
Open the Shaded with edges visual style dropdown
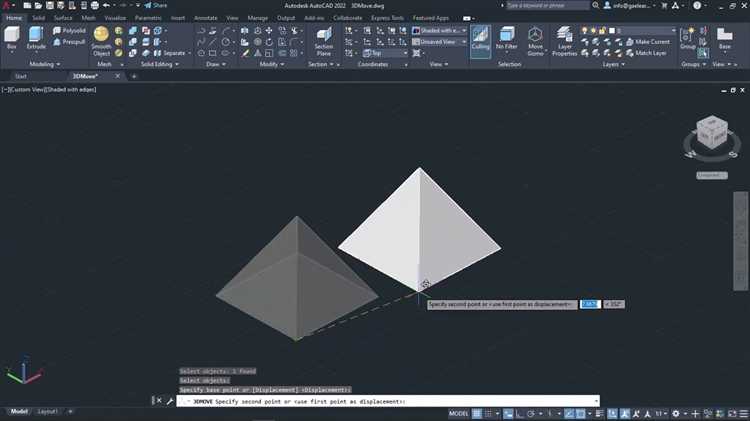tap(436, 31)
